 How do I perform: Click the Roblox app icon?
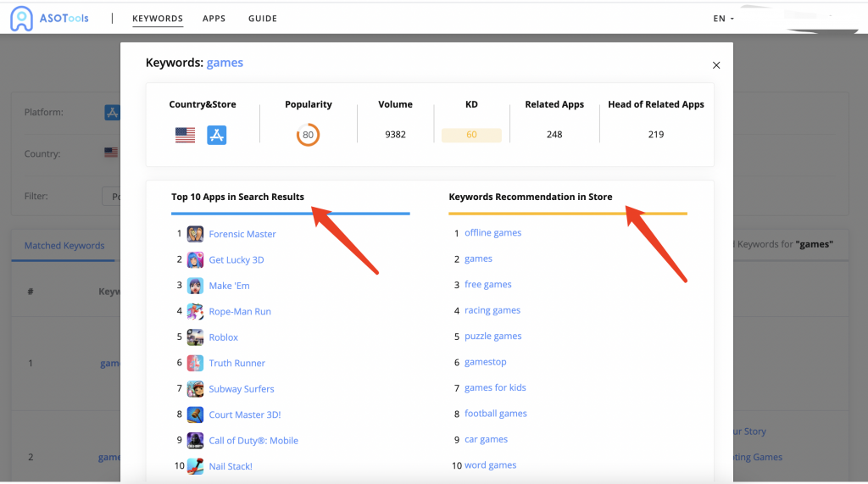pyautogui.click(x=195, y=337)
